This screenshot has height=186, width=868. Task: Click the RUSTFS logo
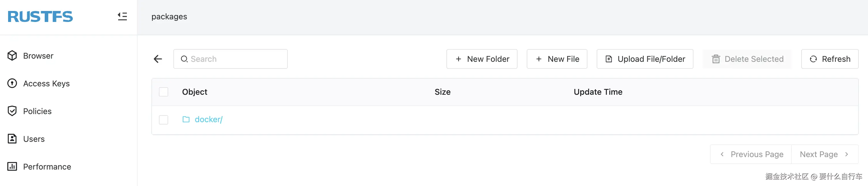tap(40, 16)
